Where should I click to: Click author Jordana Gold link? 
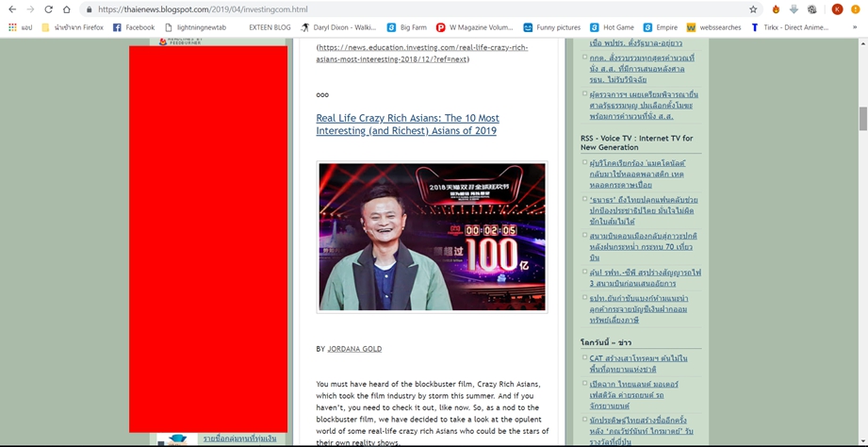click(x=354, y=349)
